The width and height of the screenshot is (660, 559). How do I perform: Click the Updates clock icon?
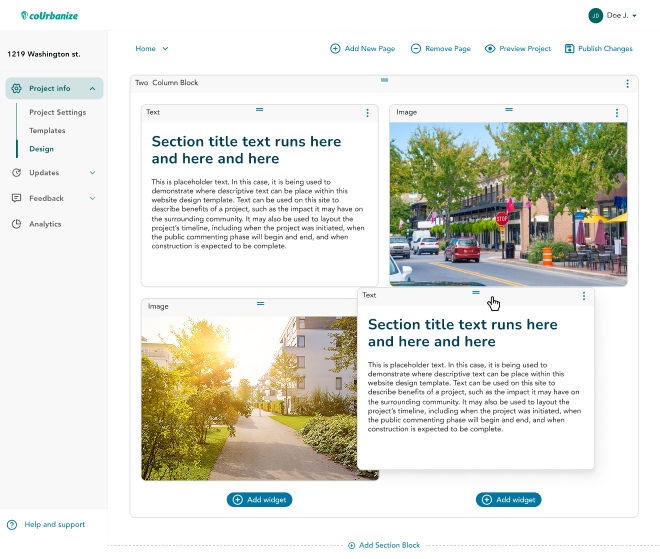coord(16,173)
